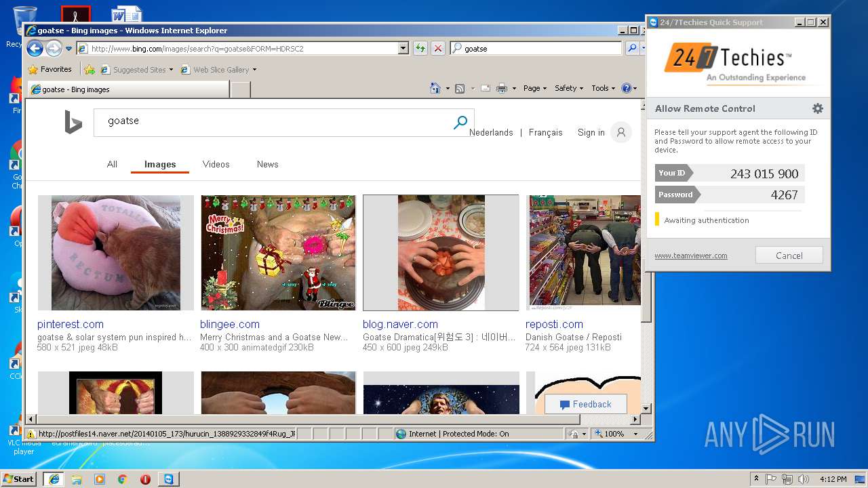This screenshot has width=868, height=488.
Task: Open the TeamViewer settings gear icon
Action: pyautogui.click(x=818, y=108)
